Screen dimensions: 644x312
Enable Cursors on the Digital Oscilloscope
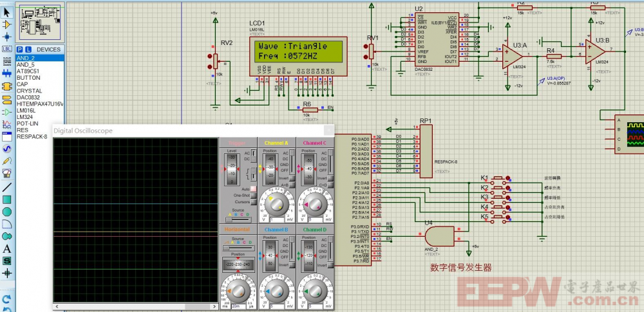pos(253,202)
